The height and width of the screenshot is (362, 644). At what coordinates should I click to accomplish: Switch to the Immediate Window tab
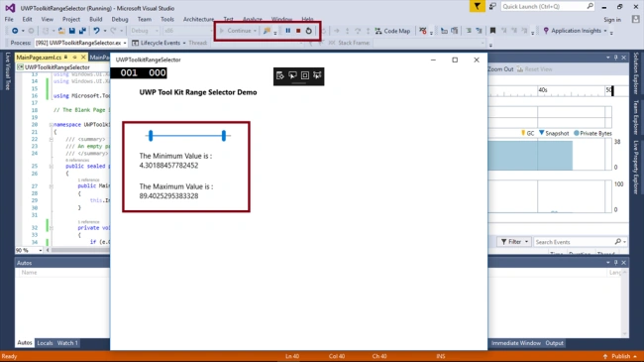[516, 343]
